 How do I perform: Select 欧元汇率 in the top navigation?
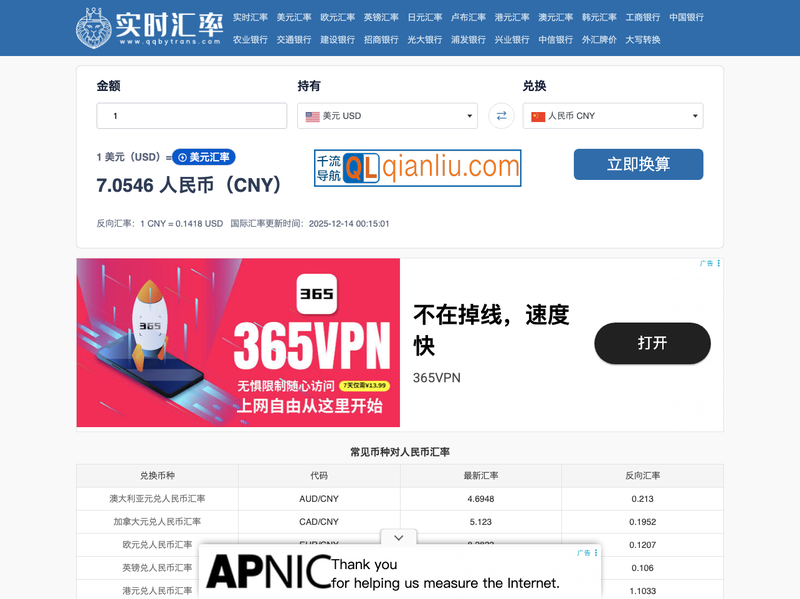click(x=336, y=17)
